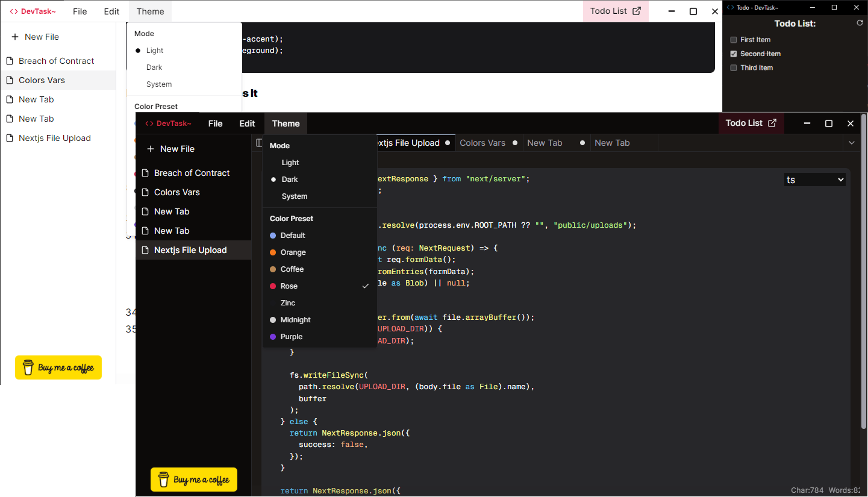Click the file icon next to Breach of Contract in the dark sidebar

coord(145,173)
